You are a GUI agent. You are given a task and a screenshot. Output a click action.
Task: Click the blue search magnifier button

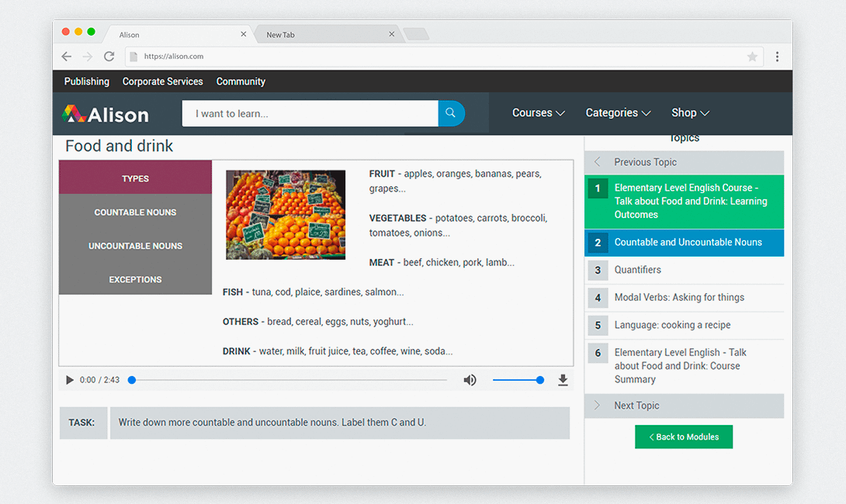pos(451,113)
